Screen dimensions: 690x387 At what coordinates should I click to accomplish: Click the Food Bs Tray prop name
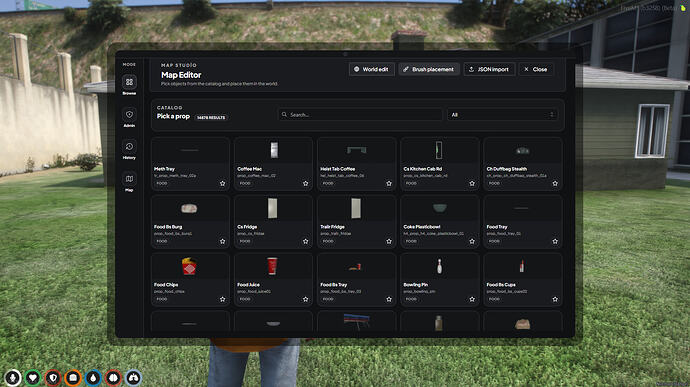tap(334, 285)
